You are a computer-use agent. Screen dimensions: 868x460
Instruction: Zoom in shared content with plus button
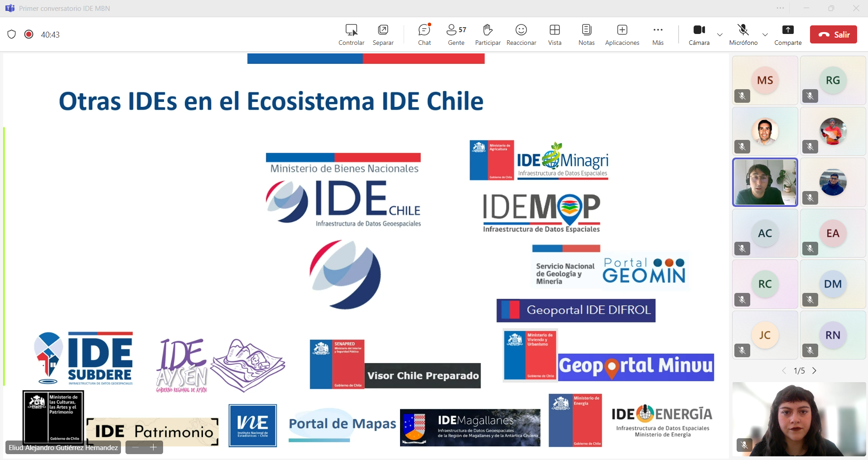pyautogui.click(x=153, y=447)
